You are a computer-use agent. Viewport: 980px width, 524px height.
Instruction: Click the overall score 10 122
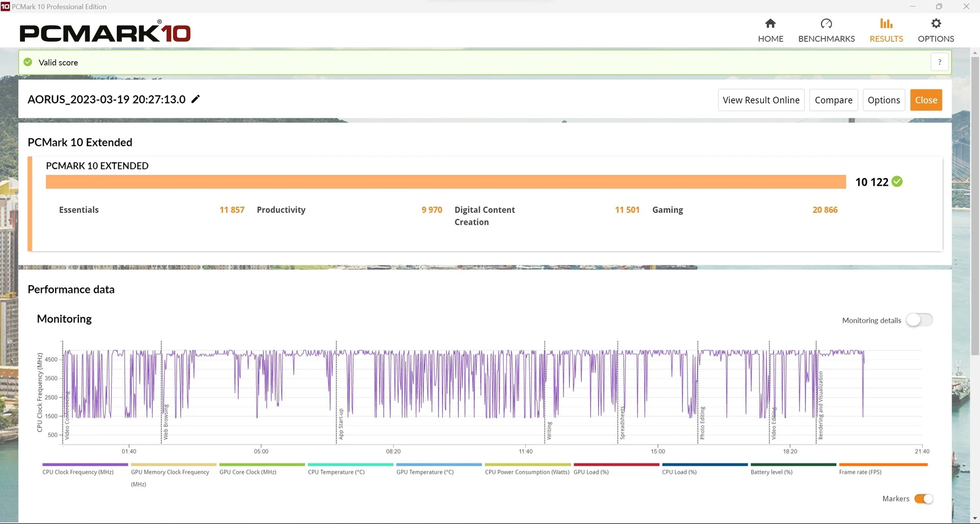point(872,182)
